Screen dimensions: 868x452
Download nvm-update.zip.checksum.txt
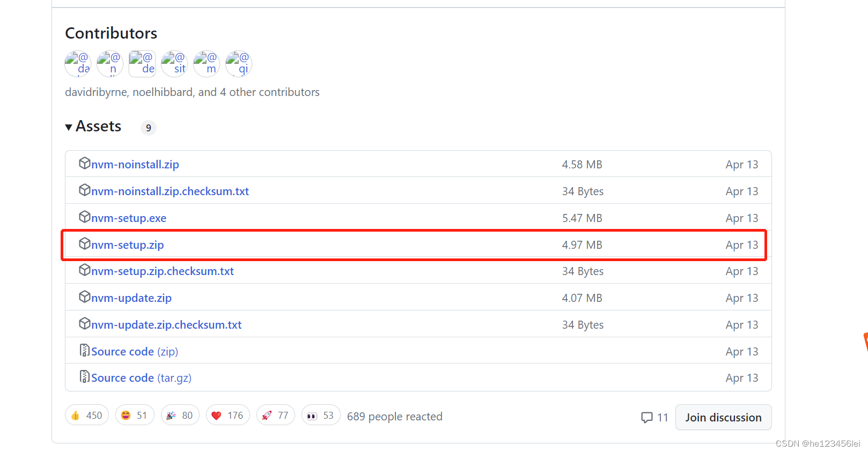[x=166, y=325]
